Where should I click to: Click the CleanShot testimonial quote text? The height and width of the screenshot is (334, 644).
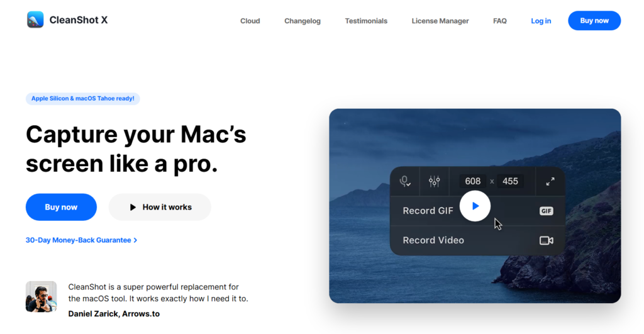click(x=158, y=292)
